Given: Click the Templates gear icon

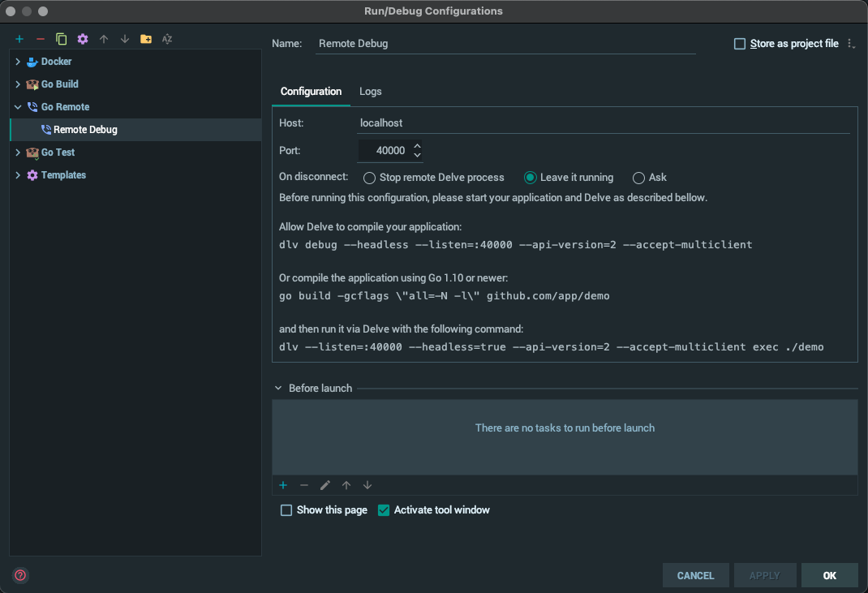Looking at the screenshot, I should (32, 175).
